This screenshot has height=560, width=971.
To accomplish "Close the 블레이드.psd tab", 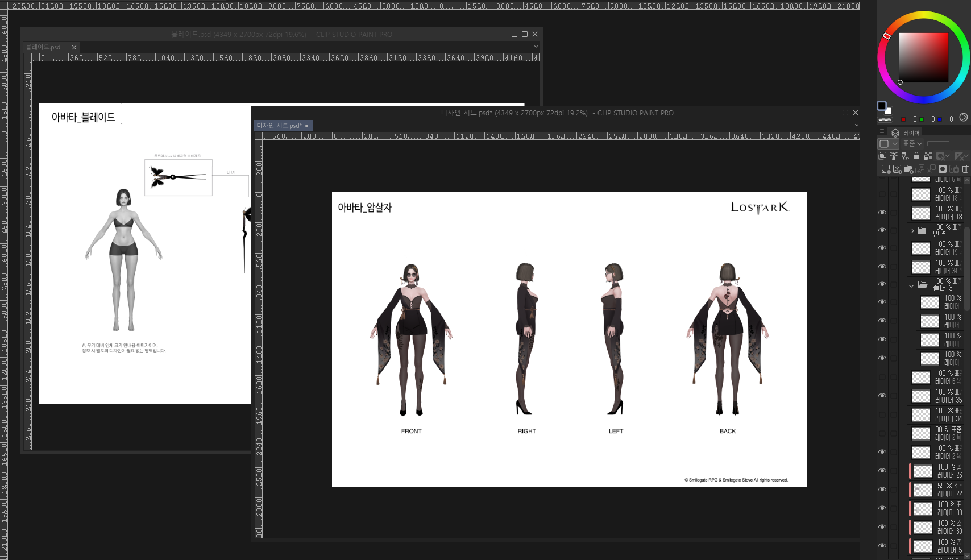I will [x=74, y=47].
